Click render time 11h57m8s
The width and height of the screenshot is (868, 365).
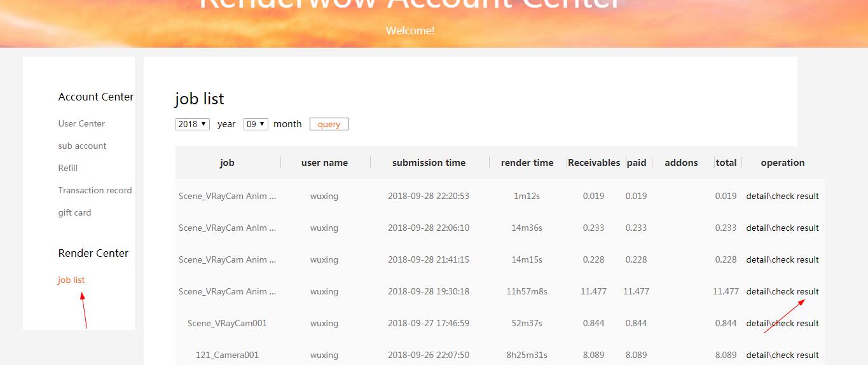527,291
